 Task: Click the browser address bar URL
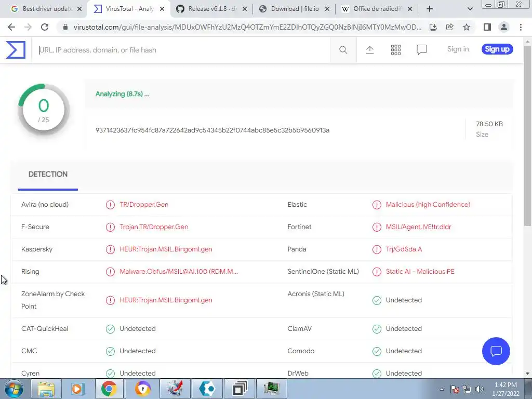(247, 27)
